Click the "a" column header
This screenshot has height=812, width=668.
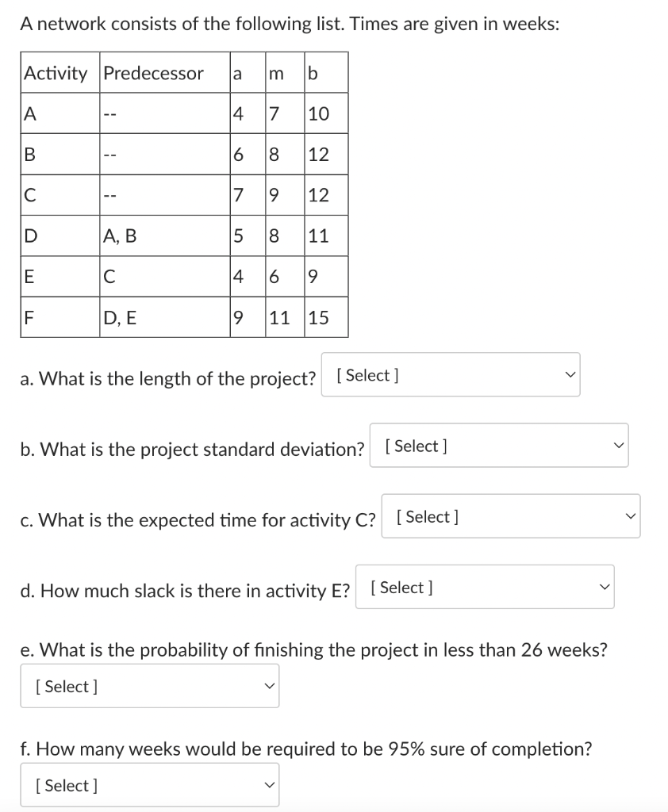(236, 74)
